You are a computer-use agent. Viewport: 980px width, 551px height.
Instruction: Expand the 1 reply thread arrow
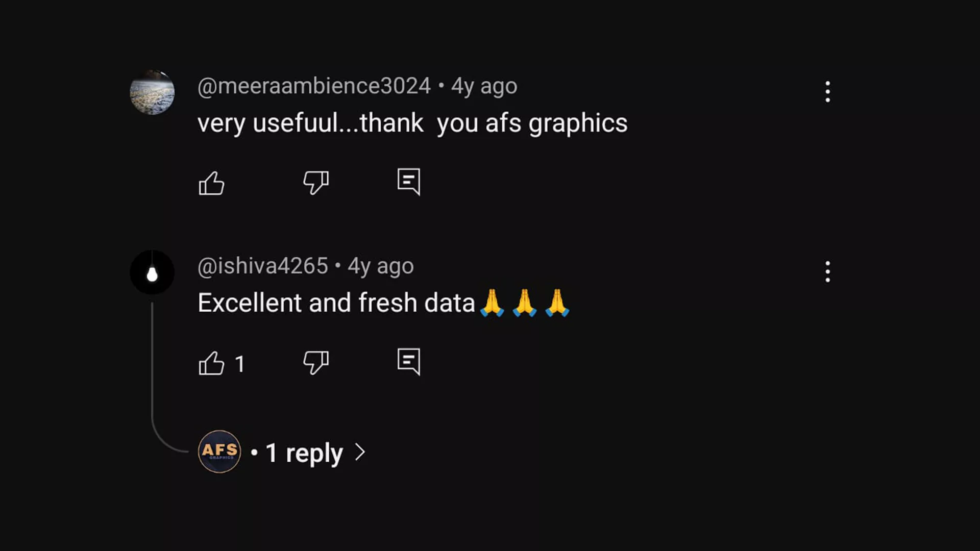[x=360, y=452]
